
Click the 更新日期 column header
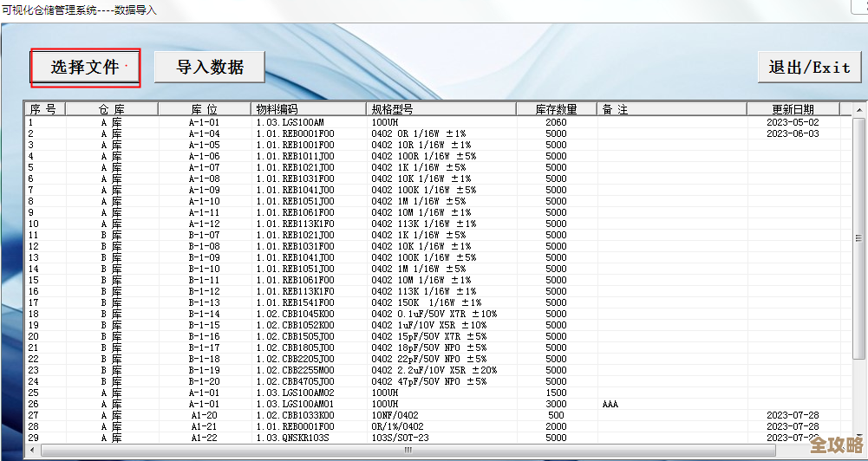pos(793,109)
